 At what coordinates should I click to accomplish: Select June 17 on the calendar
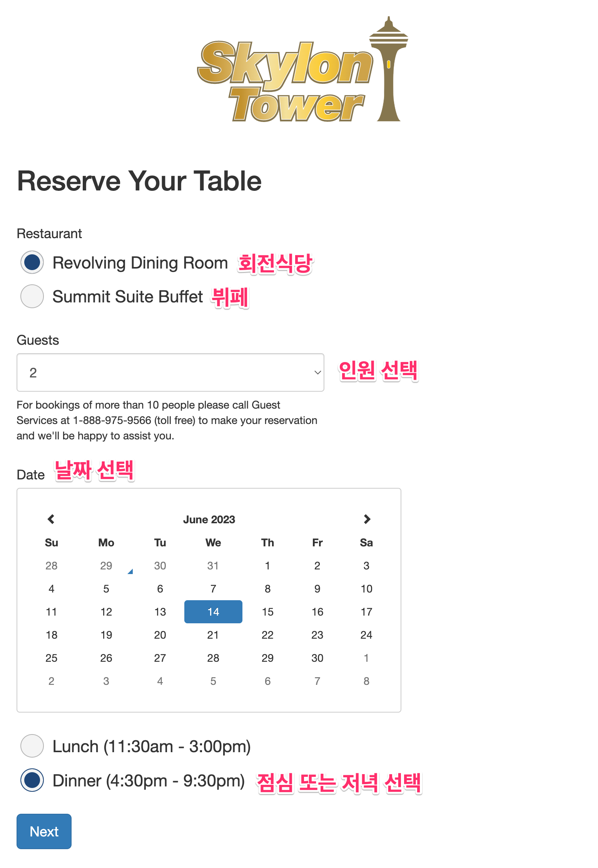(367, 612)
